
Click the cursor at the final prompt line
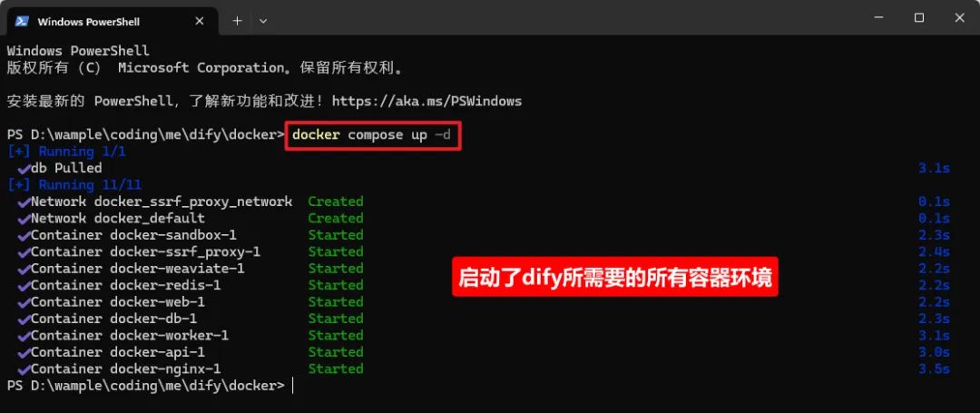click(292, 386)
